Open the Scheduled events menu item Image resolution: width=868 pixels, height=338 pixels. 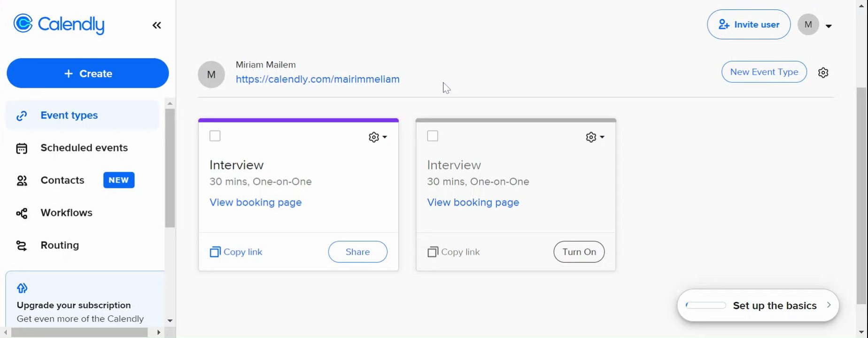tap(84, 148)
